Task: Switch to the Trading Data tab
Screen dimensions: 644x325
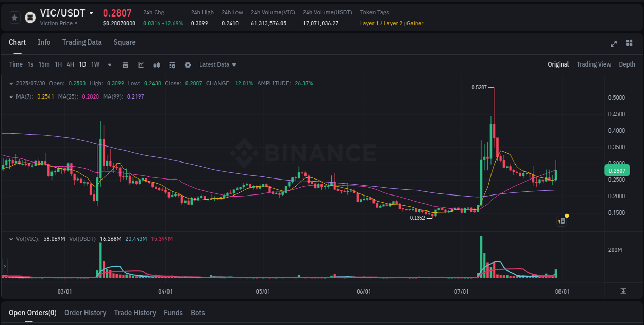Action: (x=82, y=42)
